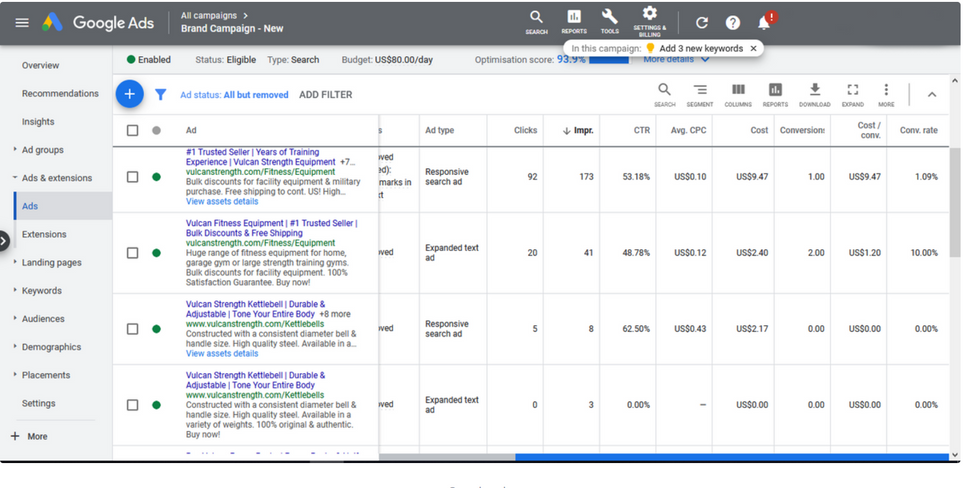Click the blue plus button to create an ad
979x488 pixels.
tap(129, 94)
